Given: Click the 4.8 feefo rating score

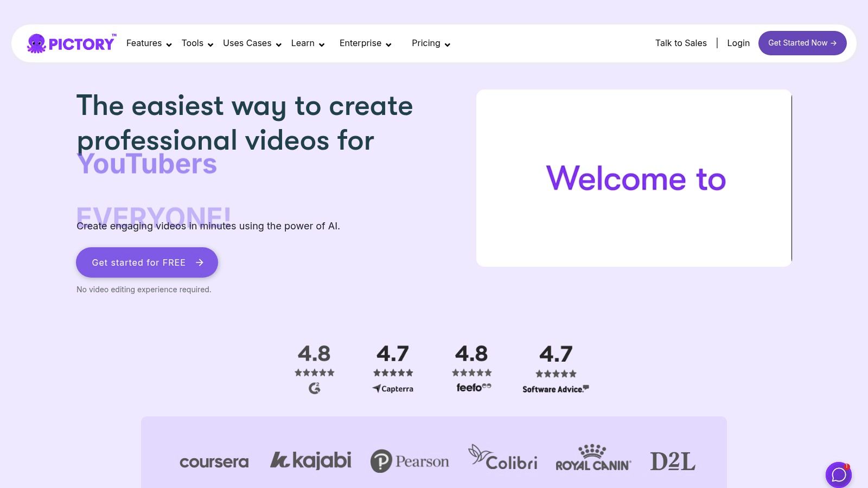Looking at the screenshot, I should [471, 354].
